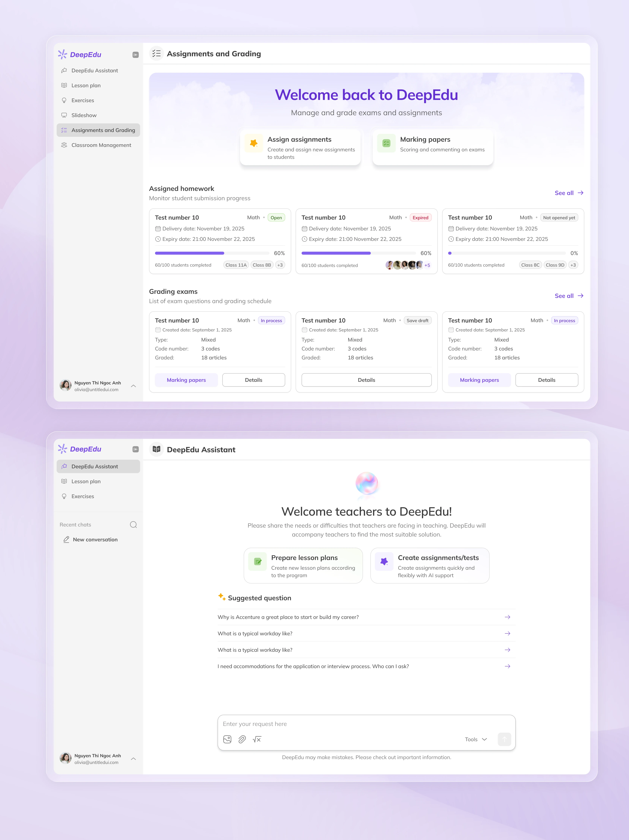Click the checklist icon beside the Assignments and Grading header title
This screenshot has height=840, width=629.
tap(156, 54)
